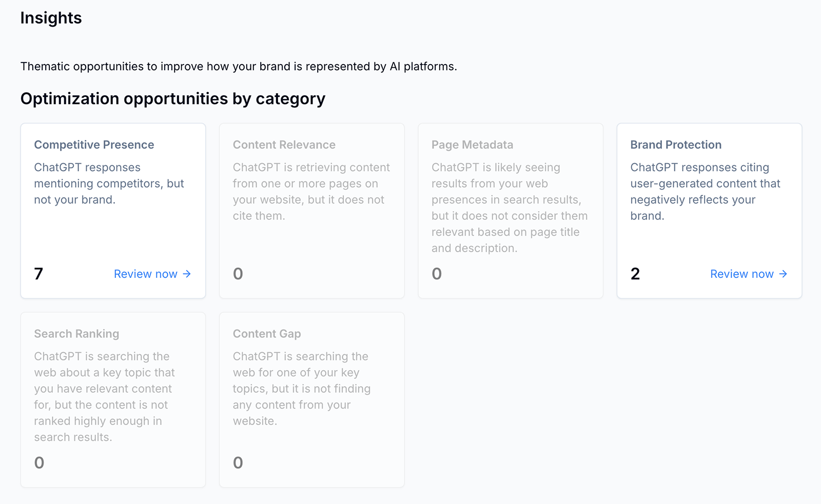821x504 pixels.
Task: Select the Brand Protection card title
Action: (x=676, y=145)
